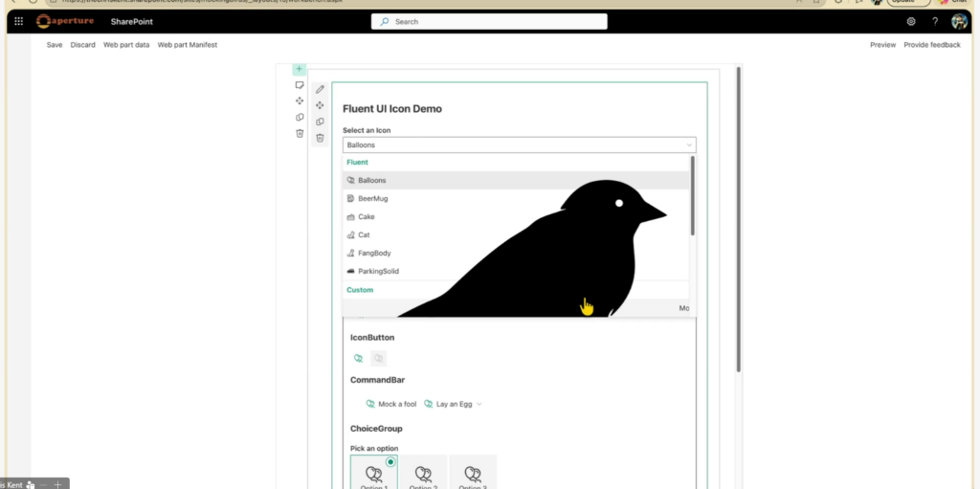
Task: Click the magnifier in the search box
Action: pos(385,21)
